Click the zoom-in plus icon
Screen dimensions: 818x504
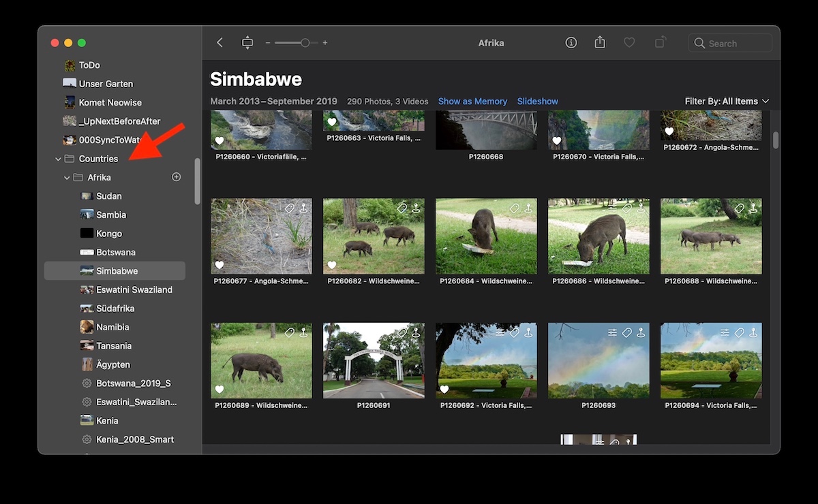[x=325, y=43]
